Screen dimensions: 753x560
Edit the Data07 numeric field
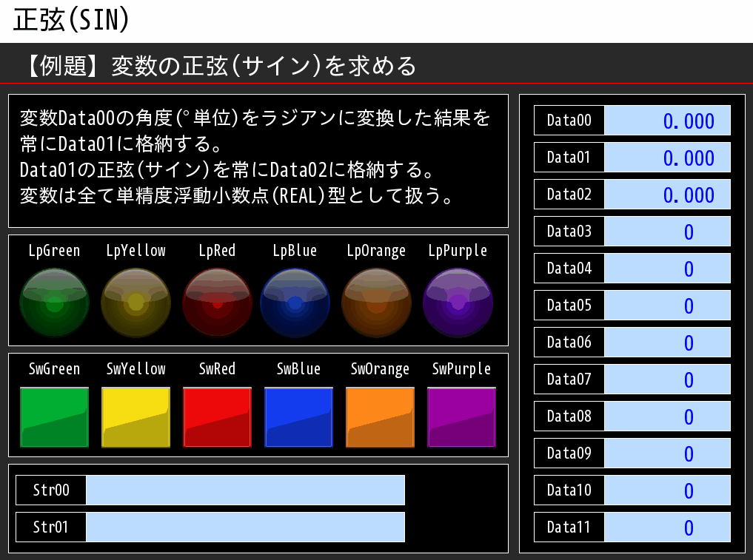click(667, 379)
